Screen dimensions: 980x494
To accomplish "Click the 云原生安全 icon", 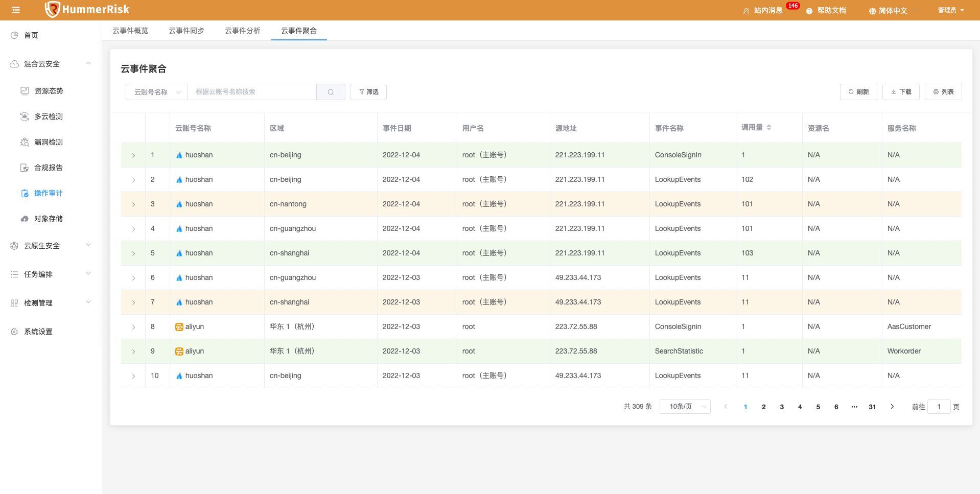I will [x=14, y=246].
